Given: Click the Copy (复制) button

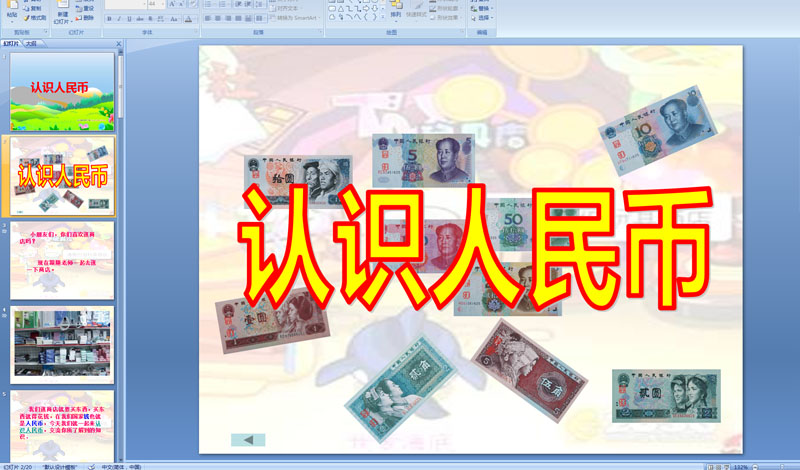Looking at the screenshot, I should [x=31, y=8].
